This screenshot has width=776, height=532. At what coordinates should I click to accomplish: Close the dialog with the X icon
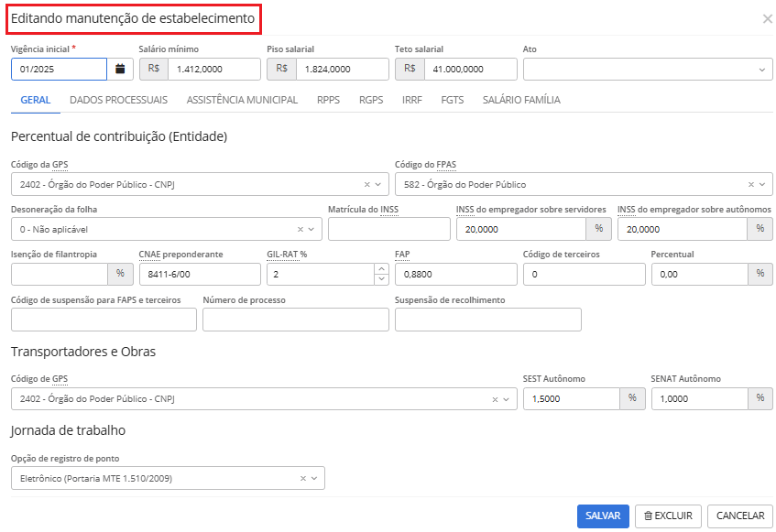tap(767, 19)
